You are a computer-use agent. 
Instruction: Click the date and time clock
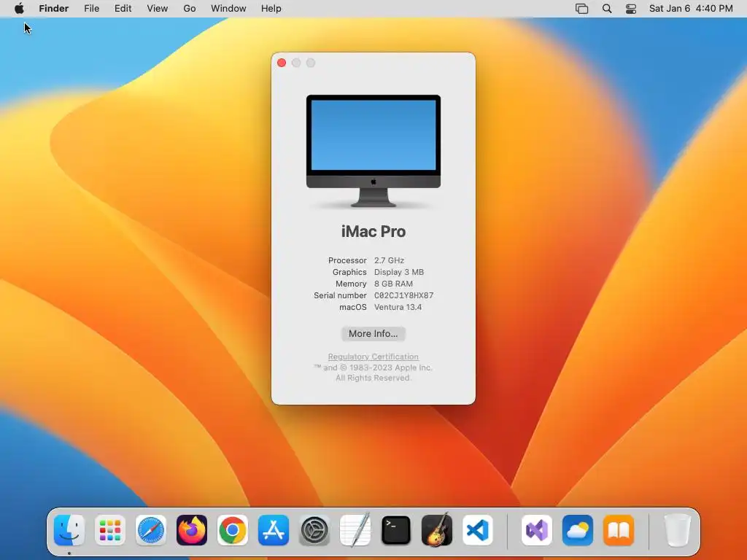coord(691,9)
